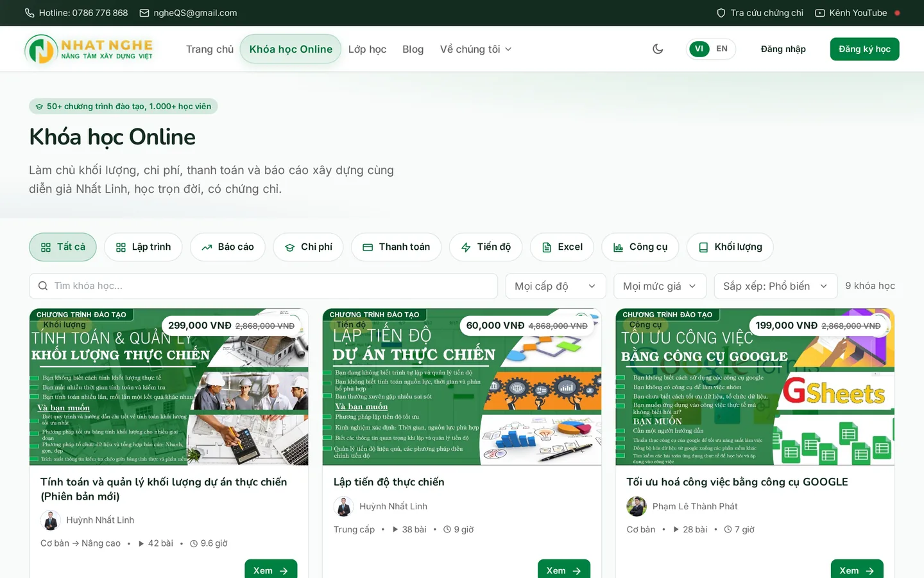Screen dimensions: 924x578
Task: Filter courses by Công cụ
Action: (x=640, y=247)
